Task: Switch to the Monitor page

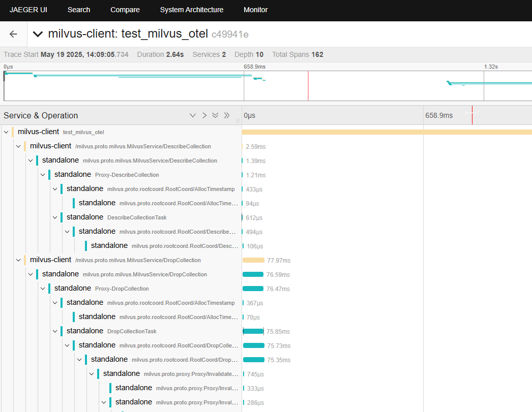Action: tap(255, 10)
